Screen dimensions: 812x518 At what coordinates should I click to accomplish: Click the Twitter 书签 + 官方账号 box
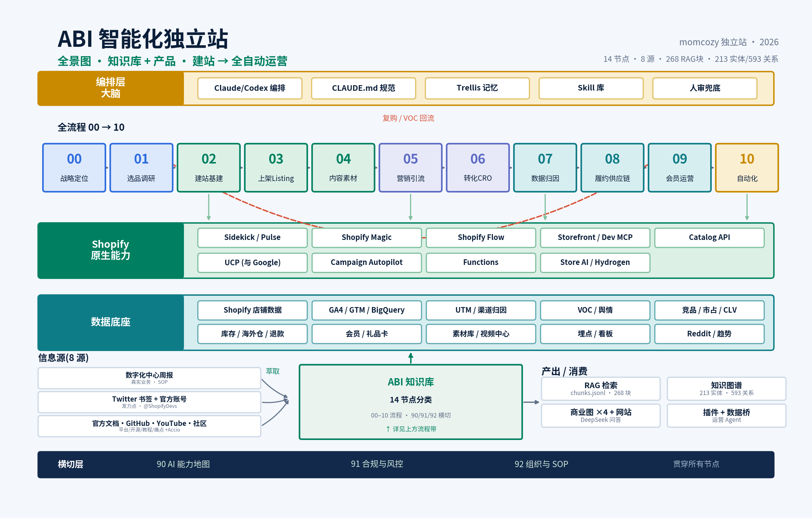(149, 402)
